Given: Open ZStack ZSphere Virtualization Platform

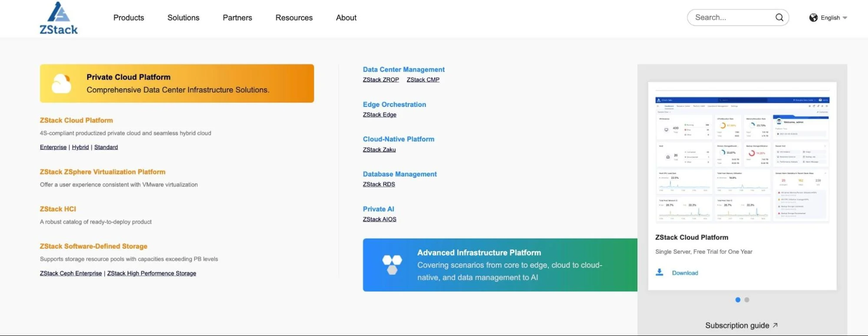Looking at the screenshot, I should [102, 172].
